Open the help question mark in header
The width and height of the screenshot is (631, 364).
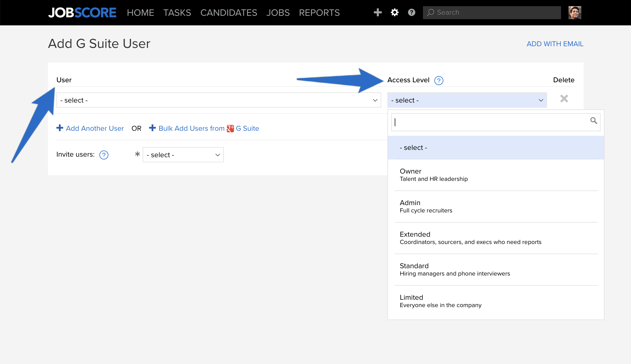pos(411,12)
